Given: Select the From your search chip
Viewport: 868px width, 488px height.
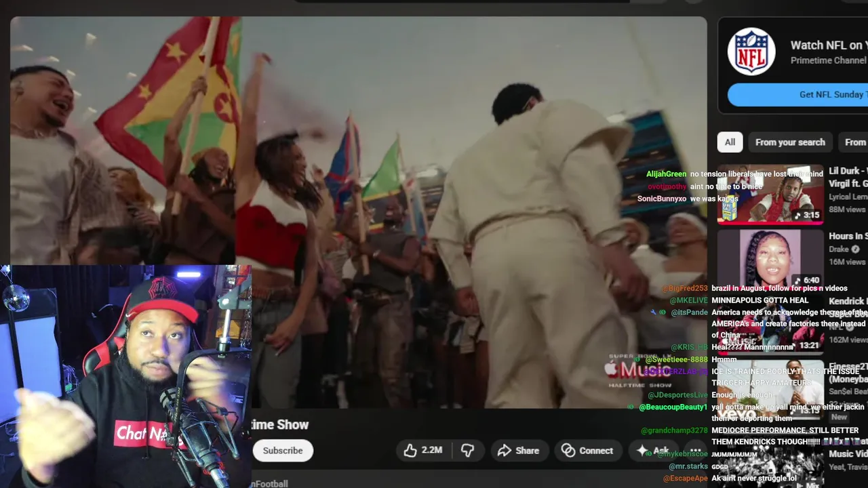Looking at the screenshot, I should coord(790,142).
